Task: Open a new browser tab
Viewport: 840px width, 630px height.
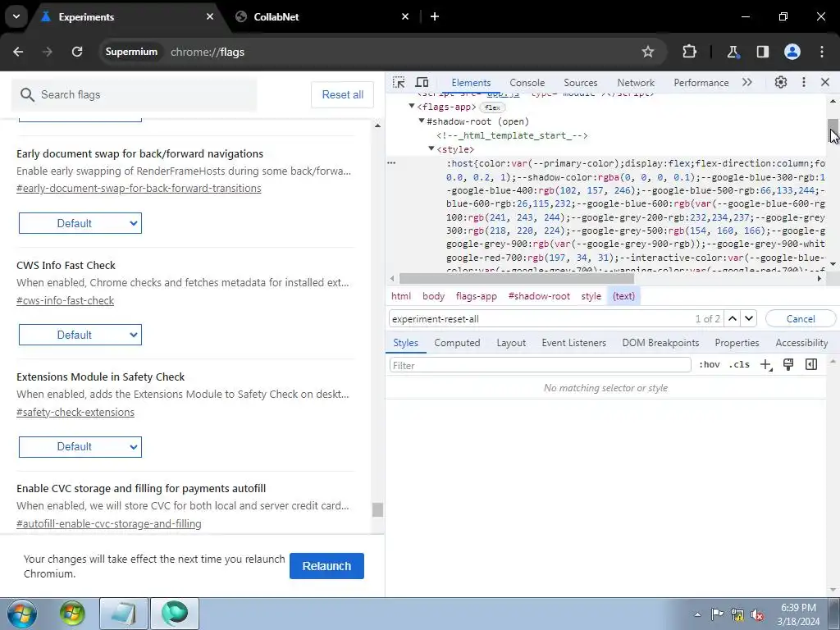Action: tap(435, 16)
